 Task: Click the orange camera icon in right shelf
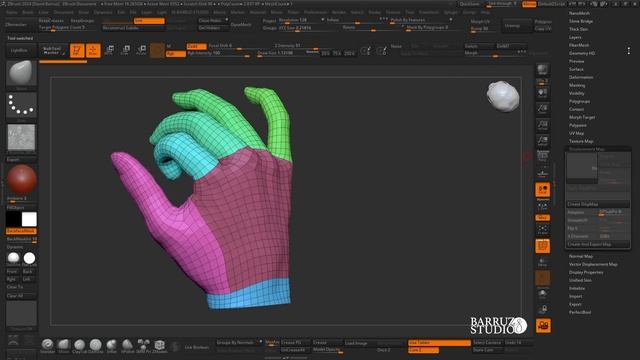tap(543, 325)
